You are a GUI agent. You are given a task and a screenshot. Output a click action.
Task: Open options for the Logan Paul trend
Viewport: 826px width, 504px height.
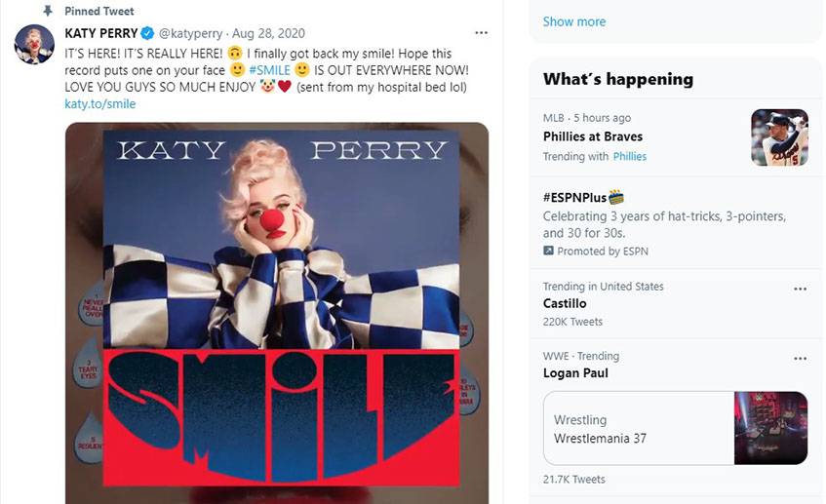pos(800,358)
